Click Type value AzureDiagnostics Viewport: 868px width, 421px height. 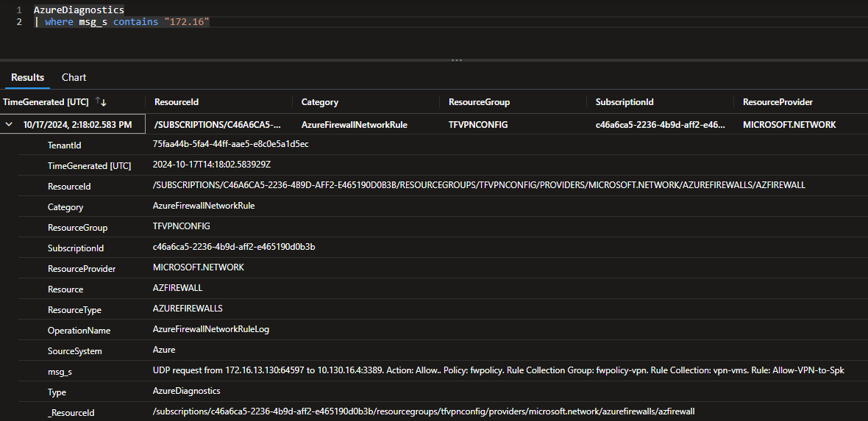(187, 391)
